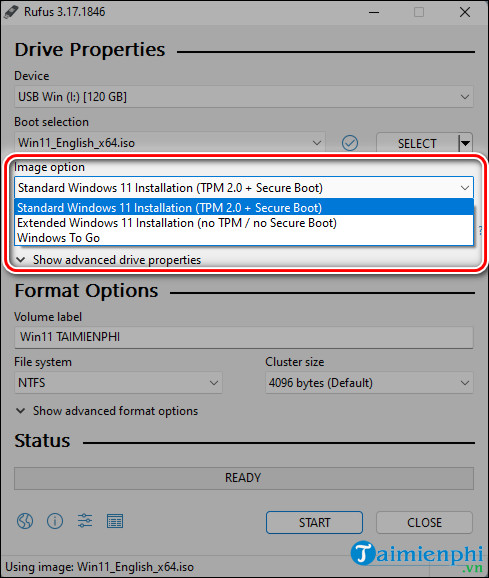Image resolution: width=489 pixels, height=578 pixels.
Task: Choose Extended Windows 11 Installation option
Action: [x=244, y=223]
